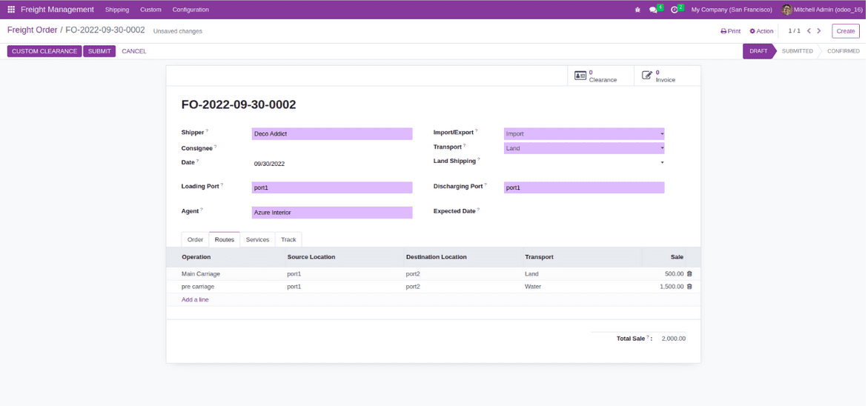This screenshot has width=868, height=406.
Task: Click the Shipper field Deco Addict
Action: [332, 134]
